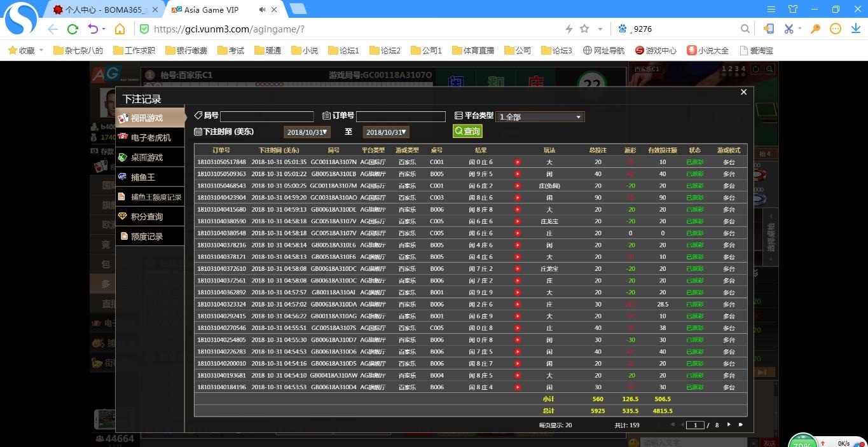
Task: Play replay for order 181031040378121
Action: (517, 257)
